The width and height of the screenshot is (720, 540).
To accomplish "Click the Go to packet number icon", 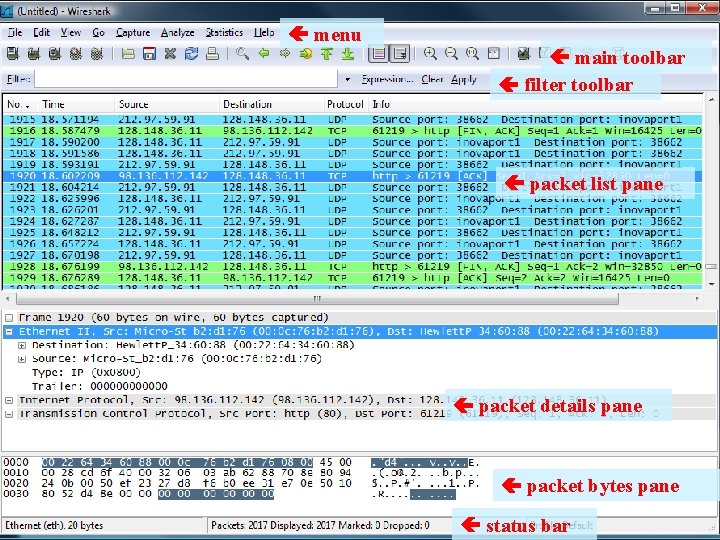I will click(306, 54).
